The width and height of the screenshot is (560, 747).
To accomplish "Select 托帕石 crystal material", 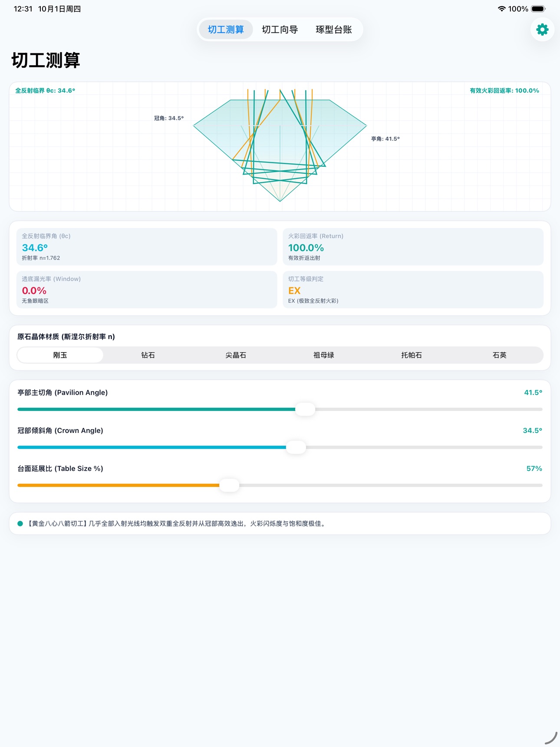I will [412, 355].
